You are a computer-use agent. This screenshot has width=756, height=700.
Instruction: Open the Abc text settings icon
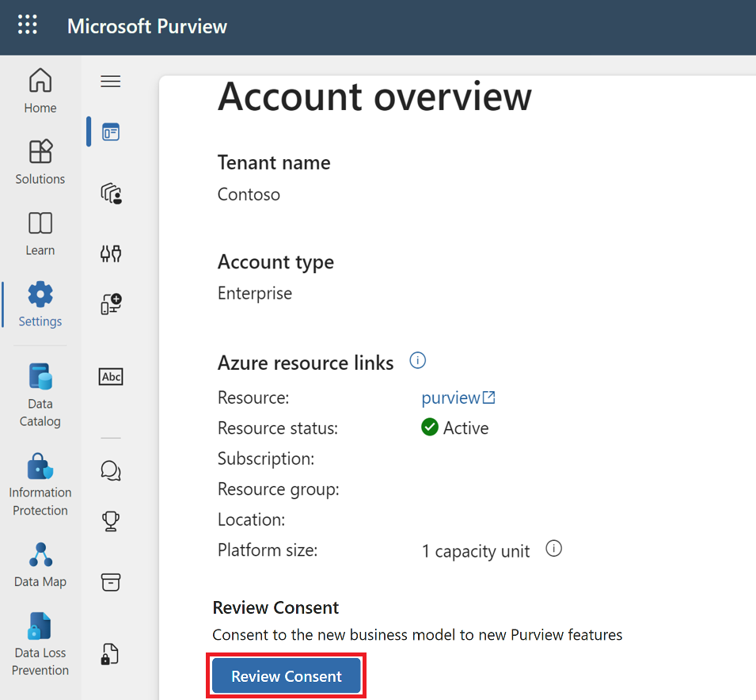tap(111, 377)
